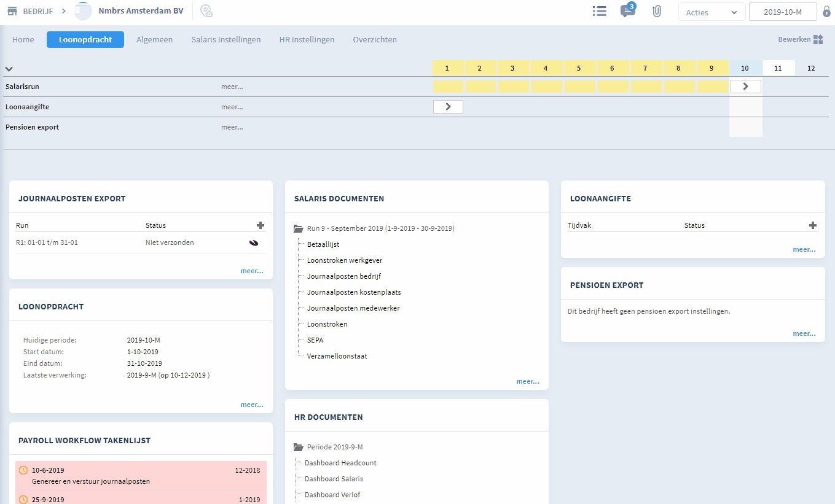
Task: Click the padlock icon next to period
Action: coord(826,12)
